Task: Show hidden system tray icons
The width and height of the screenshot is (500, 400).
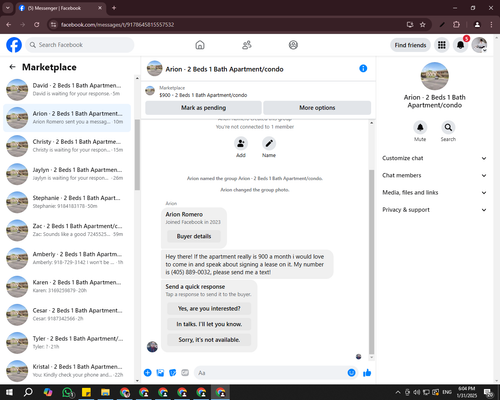Action: click(x=398, y=392)
